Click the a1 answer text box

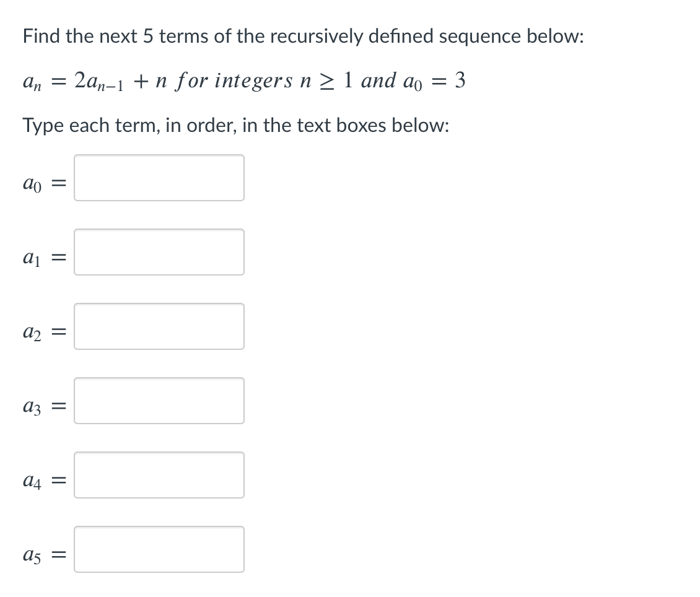pyautogui.click(x=159, y=252)
